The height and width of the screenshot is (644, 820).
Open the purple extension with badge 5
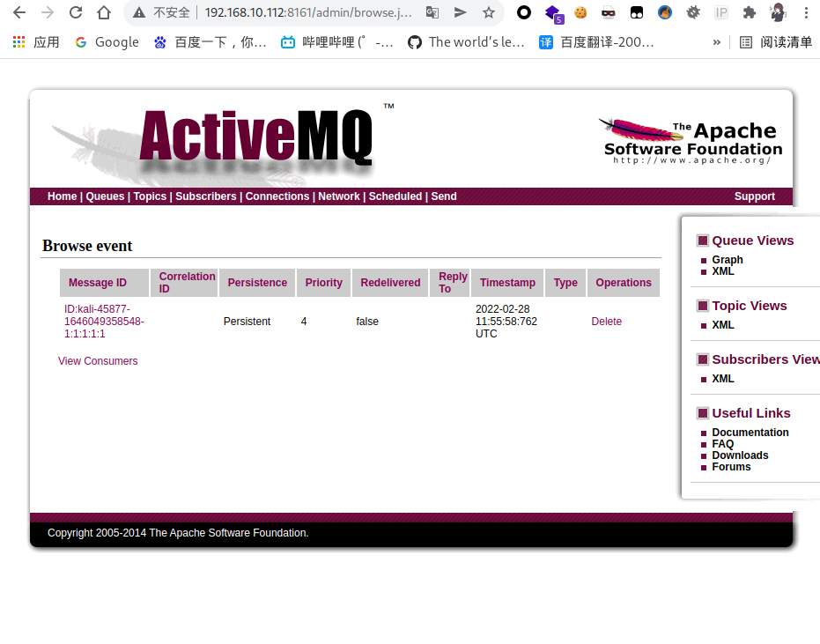(553, 13)
